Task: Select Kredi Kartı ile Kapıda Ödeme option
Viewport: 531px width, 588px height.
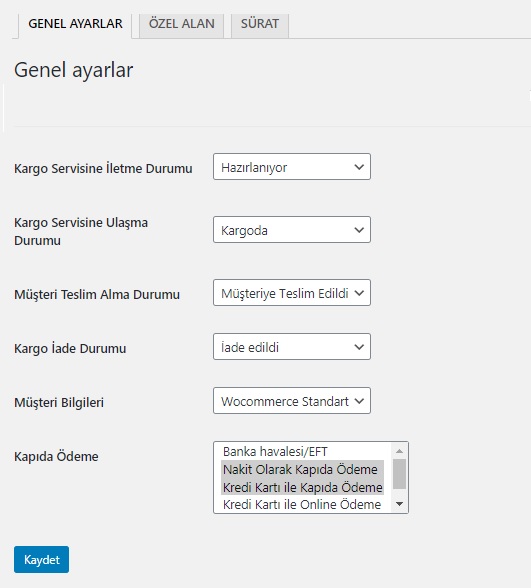Action: click(x=302, y=487)
